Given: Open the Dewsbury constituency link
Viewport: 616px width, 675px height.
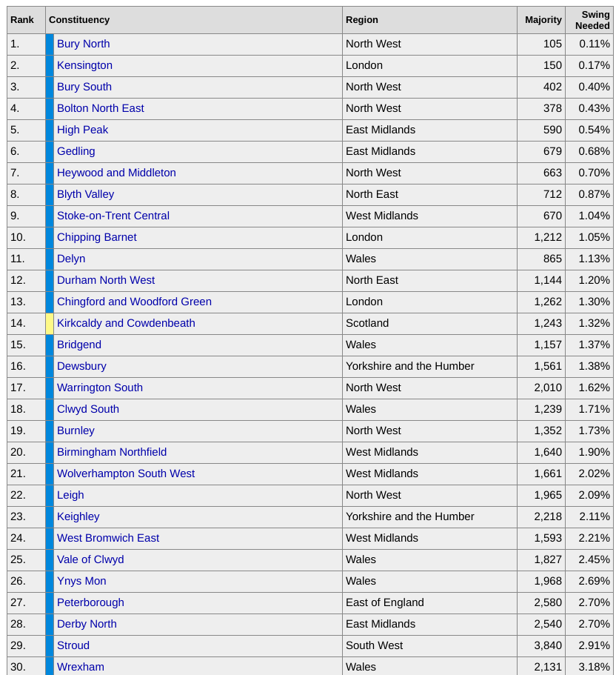Looking at the screenshot, I should click(x=81, y=366).
